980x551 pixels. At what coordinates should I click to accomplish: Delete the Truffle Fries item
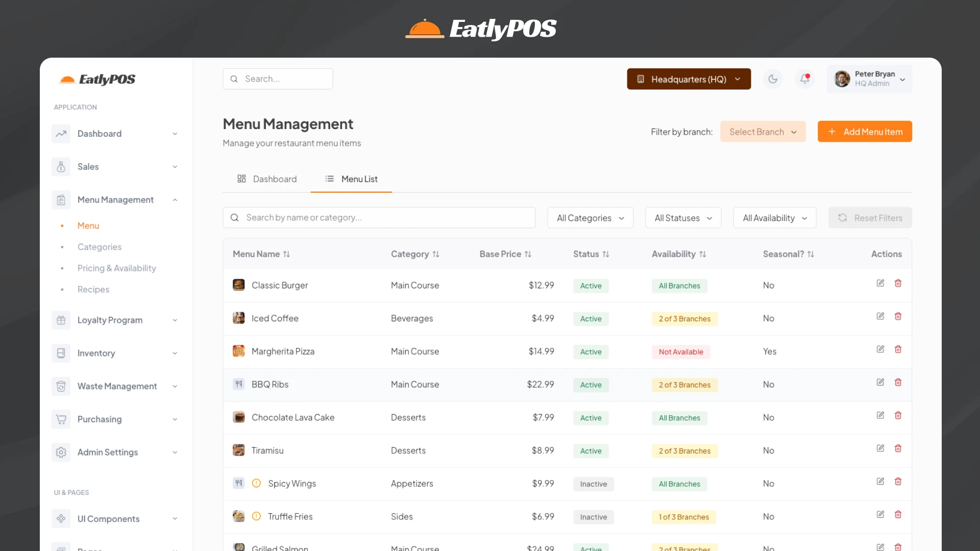(x=898, y=514)
